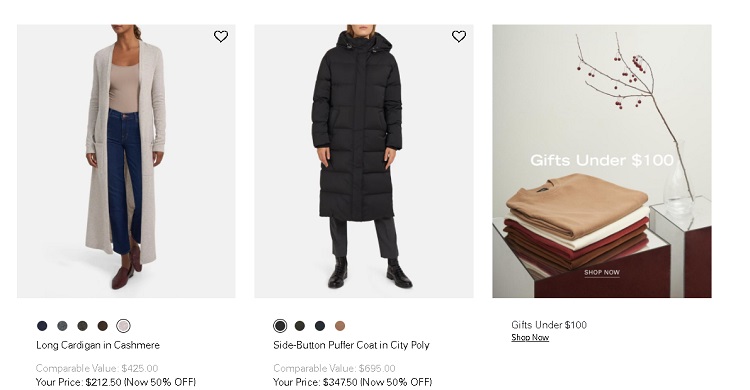Add the Puffer Coat to wishlist via heart icon
Viewport: 750px width, 390px height.
coord(459,36)
